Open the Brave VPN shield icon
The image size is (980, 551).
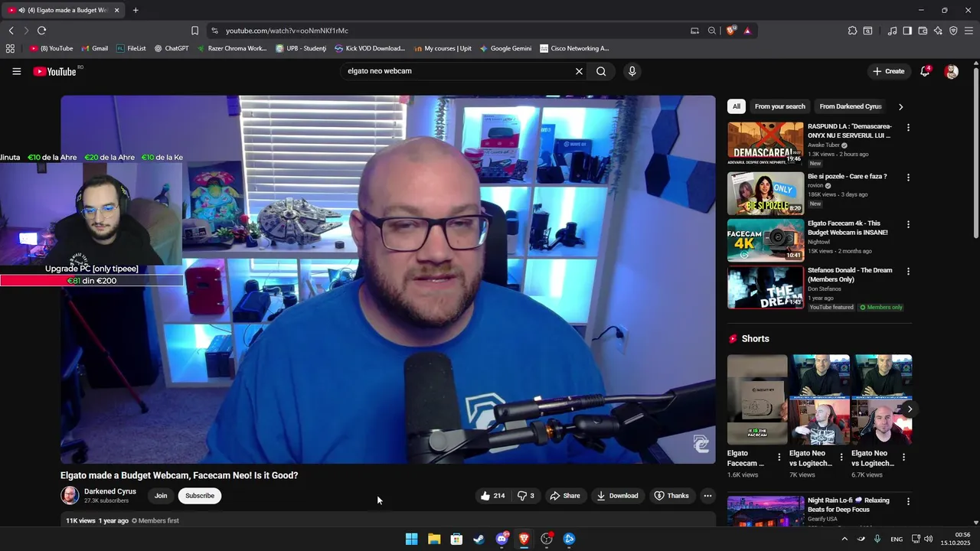tap(953, 31)
